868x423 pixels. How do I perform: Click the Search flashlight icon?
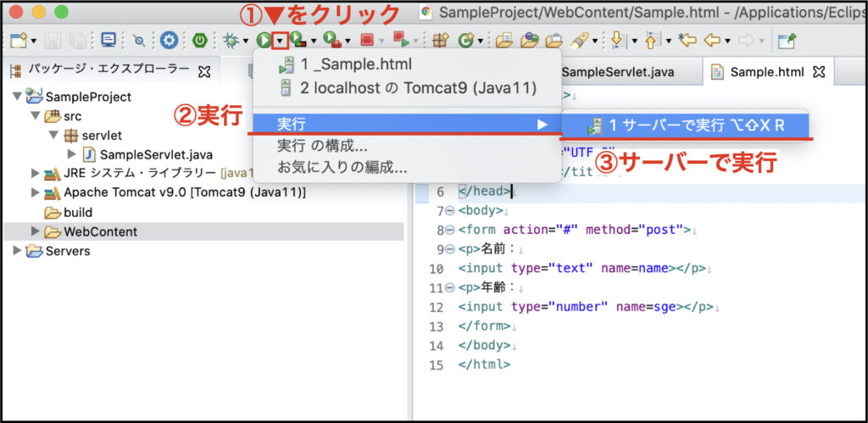581,40
